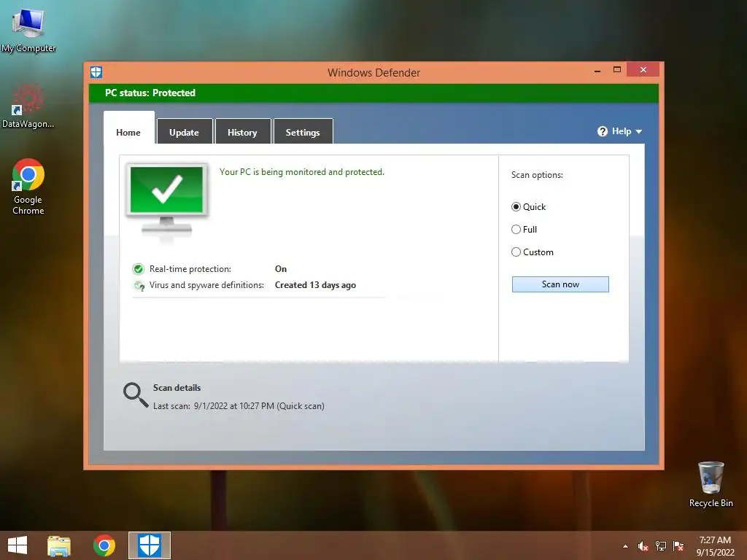Click the Windows Defender shield icon in title bar
This screenshot has width=747, height=560.
pyautogui.click(x=96, y=72)
